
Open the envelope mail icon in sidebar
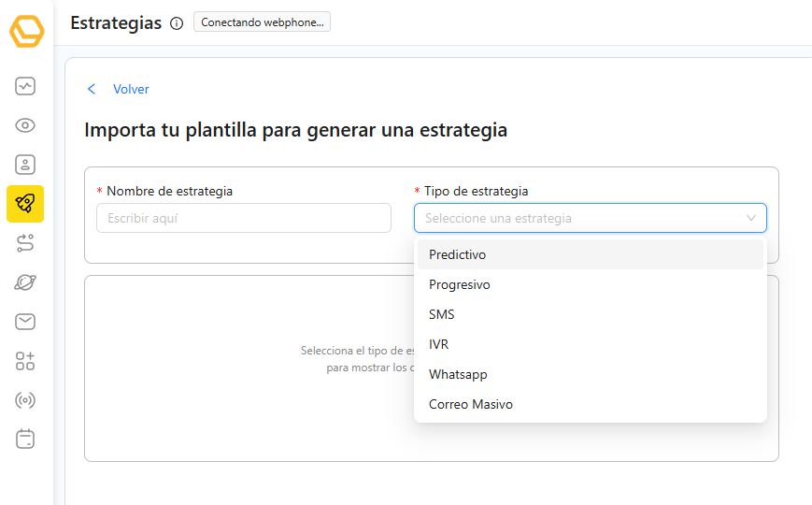25,322
